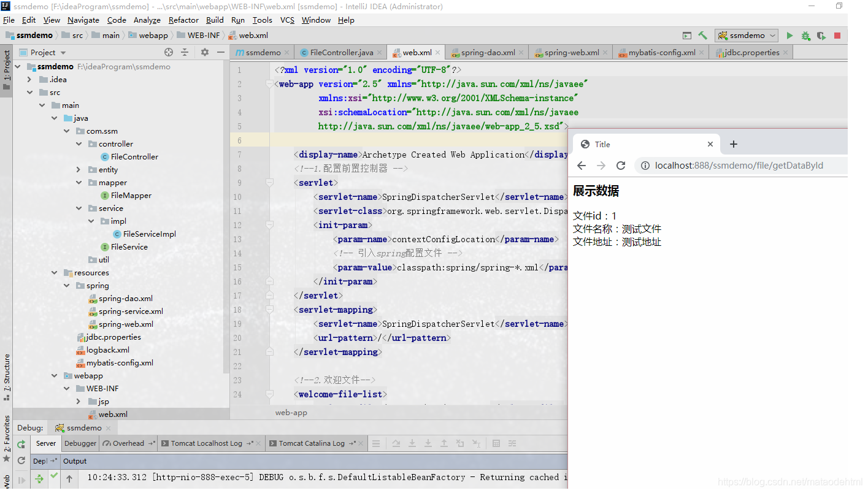
Task: Expand the entity package folder
Action: coord(79,170)
